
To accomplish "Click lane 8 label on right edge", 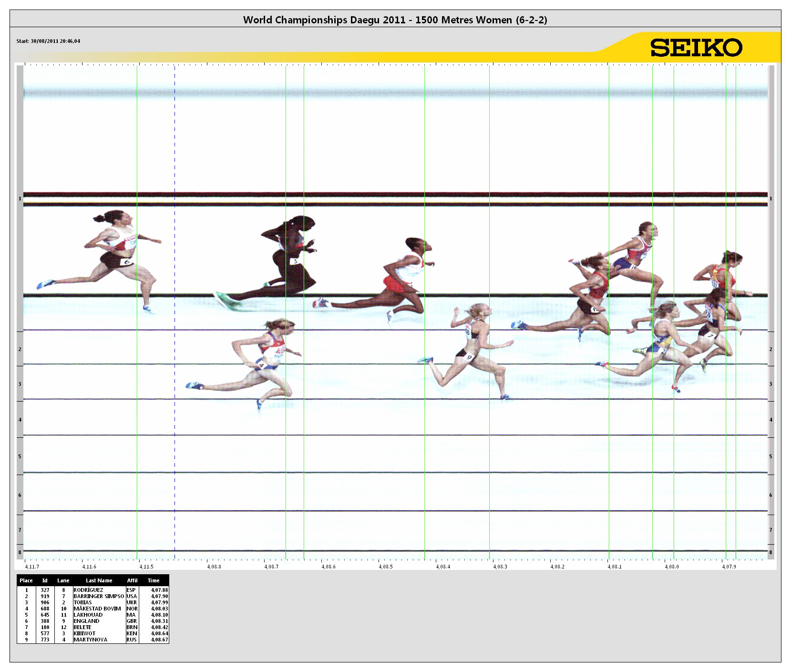I will pyautogui.click(x=770, y=552).
